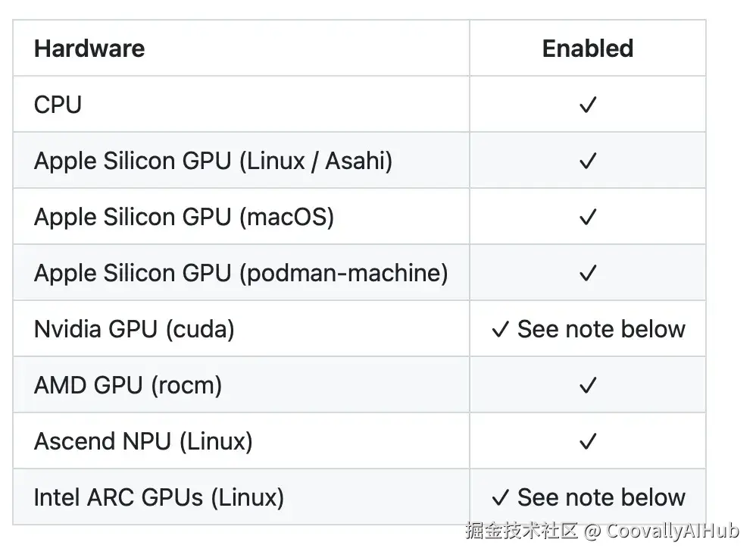Image resolution: width=756 pixels, height=558 pixels.
Task: Click the Apple Silicon GPU (Linux / Asahi) checkmark
Action: (x=587, y=161)
